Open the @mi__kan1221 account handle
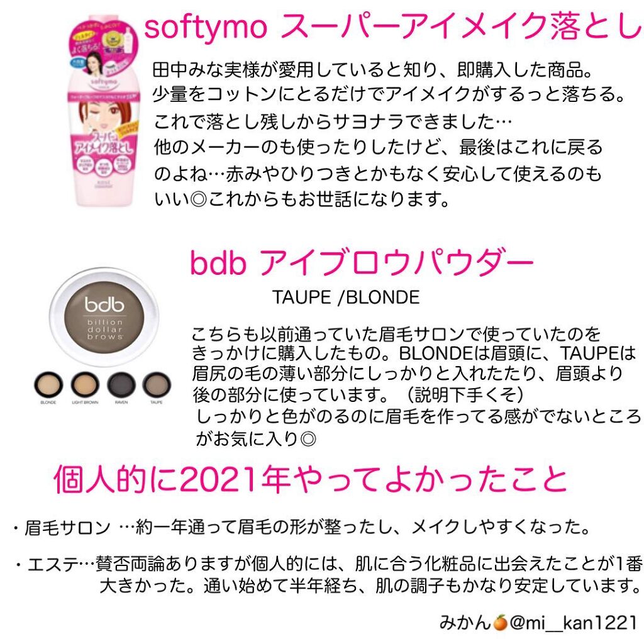This screenshot has width=644, height=644. click(574, 623)
